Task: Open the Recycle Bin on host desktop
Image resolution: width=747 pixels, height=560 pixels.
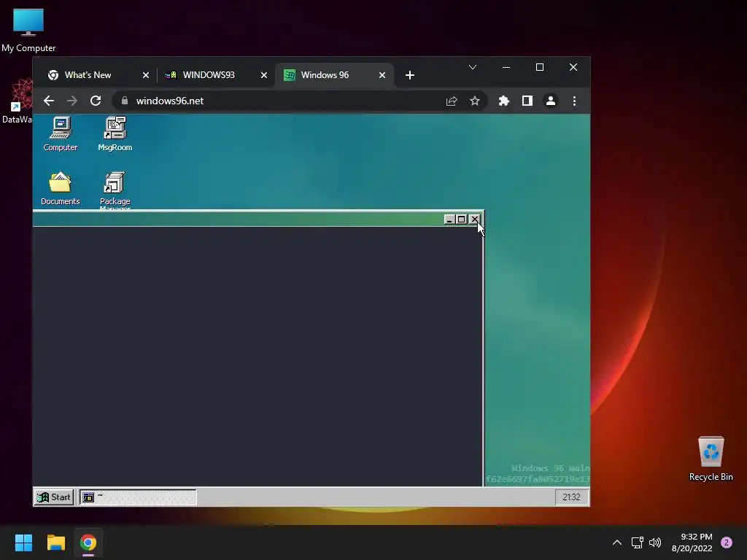Action: 711,459
